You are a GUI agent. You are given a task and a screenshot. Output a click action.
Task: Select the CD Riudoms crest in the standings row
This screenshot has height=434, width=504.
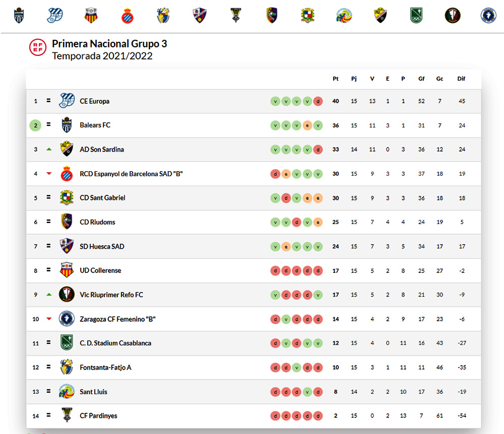(67, 222)
